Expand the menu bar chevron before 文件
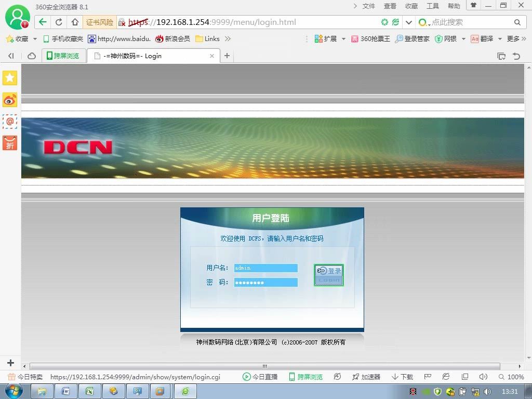Viewport: 532px width, 399px height. click(x=355, y=6)
